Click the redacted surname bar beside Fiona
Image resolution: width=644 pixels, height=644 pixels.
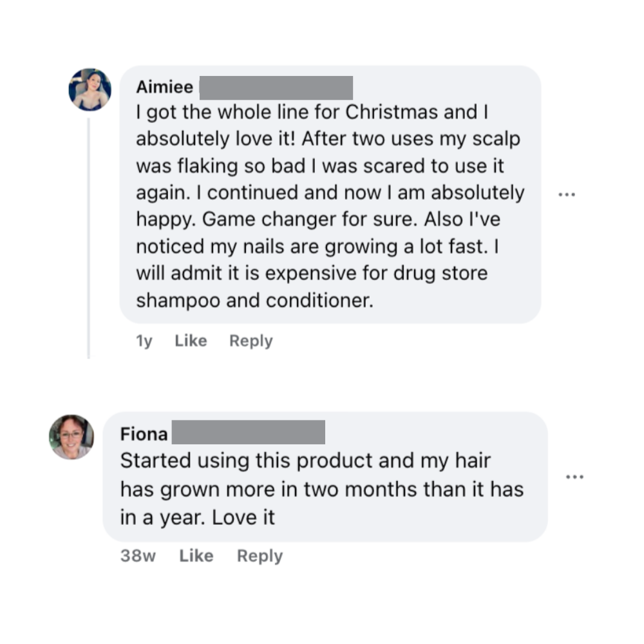pos(249,433)
